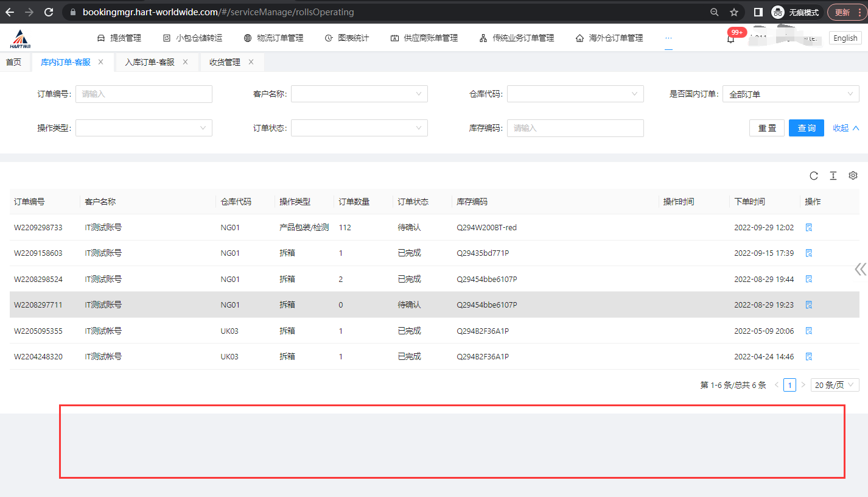Click the double-chevron side panel expander
The image size is (868, 497).
pyautogui.click(x=860, y=269)
